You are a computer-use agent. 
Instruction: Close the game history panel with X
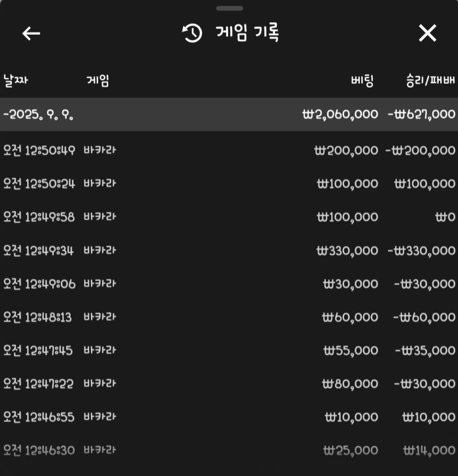pyautogui.click(x=427, y=33)
